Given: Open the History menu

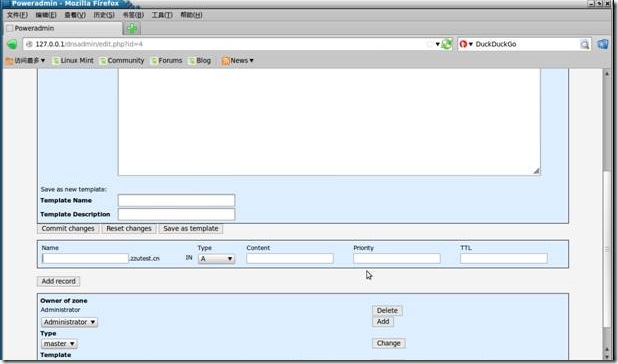Looking at the screenshot, I should [x=104, y=15].
